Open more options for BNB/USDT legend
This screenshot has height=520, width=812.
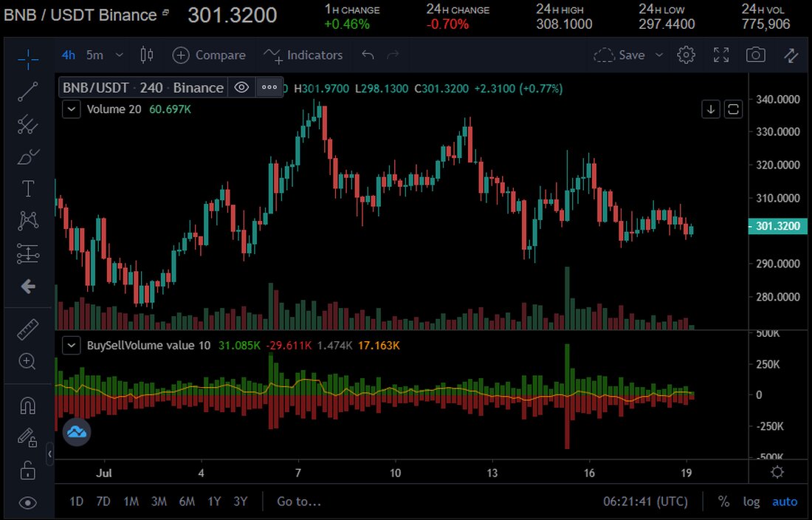pos(269,88)
